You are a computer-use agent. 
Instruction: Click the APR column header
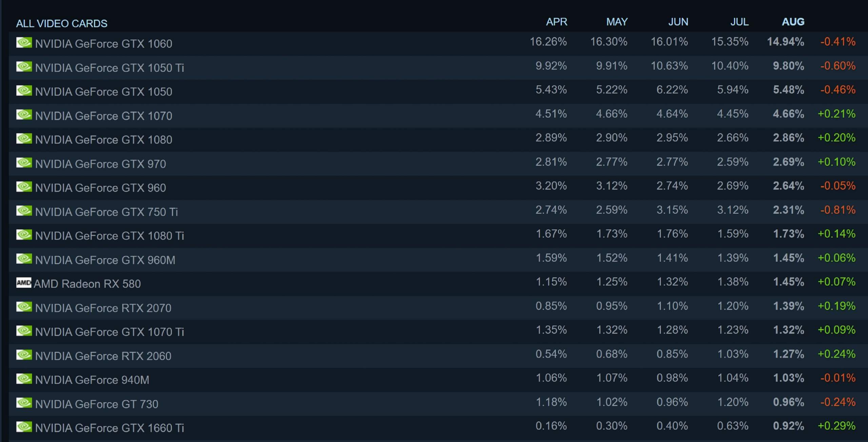(556, 22)
